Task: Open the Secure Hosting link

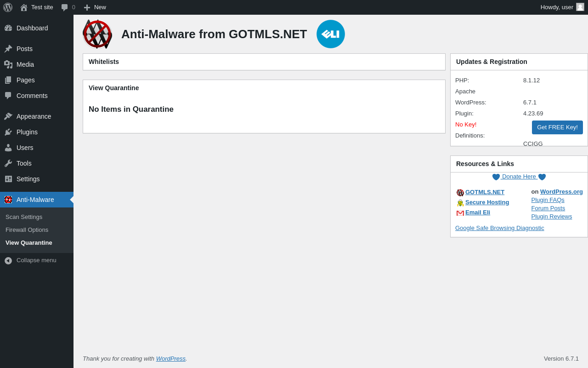Action: pos(487,202)
